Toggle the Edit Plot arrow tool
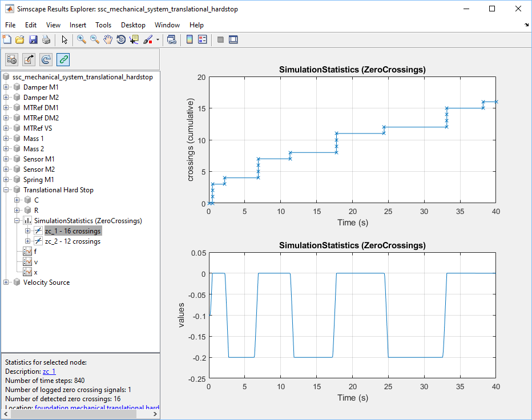 point(65,39)
